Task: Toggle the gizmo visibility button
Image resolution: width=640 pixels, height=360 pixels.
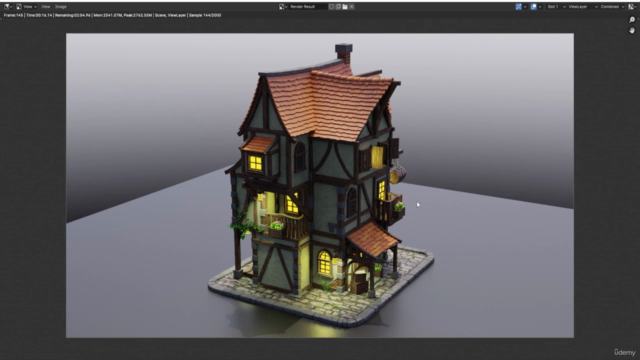Action: [518, 7]
